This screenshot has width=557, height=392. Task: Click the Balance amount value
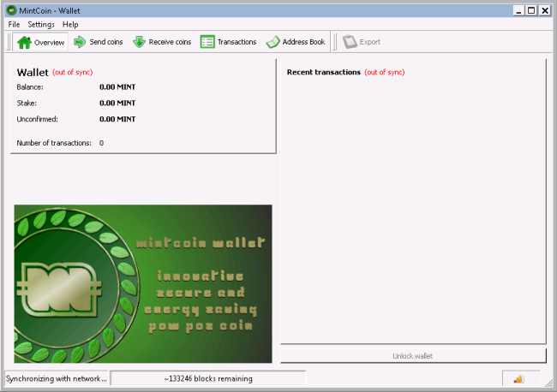[117, 87]
